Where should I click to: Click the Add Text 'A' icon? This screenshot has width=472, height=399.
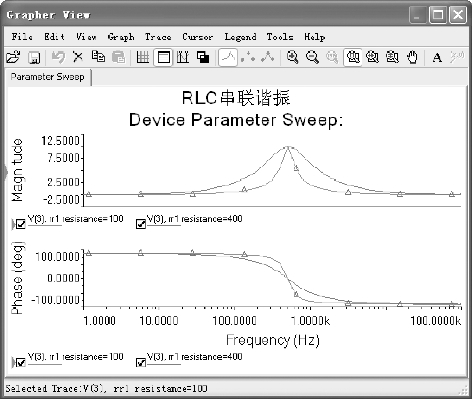click(x=437, y=58)
